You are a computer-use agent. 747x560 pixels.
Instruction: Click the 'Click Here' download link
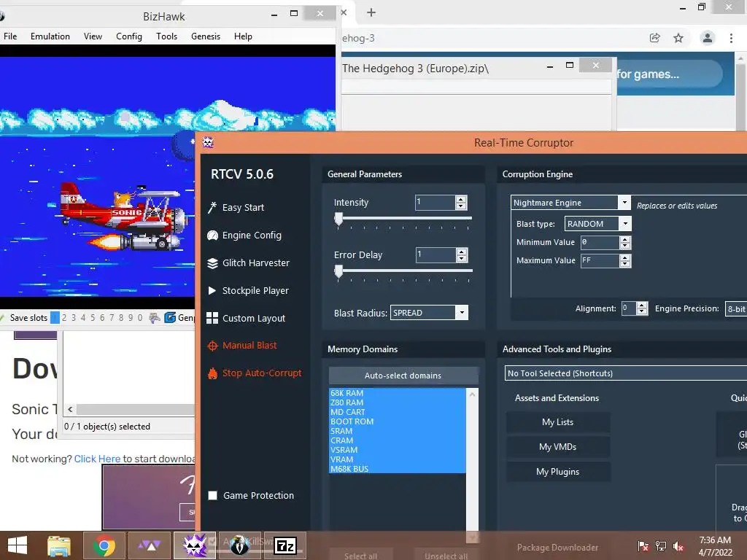(x=97, y=459)
